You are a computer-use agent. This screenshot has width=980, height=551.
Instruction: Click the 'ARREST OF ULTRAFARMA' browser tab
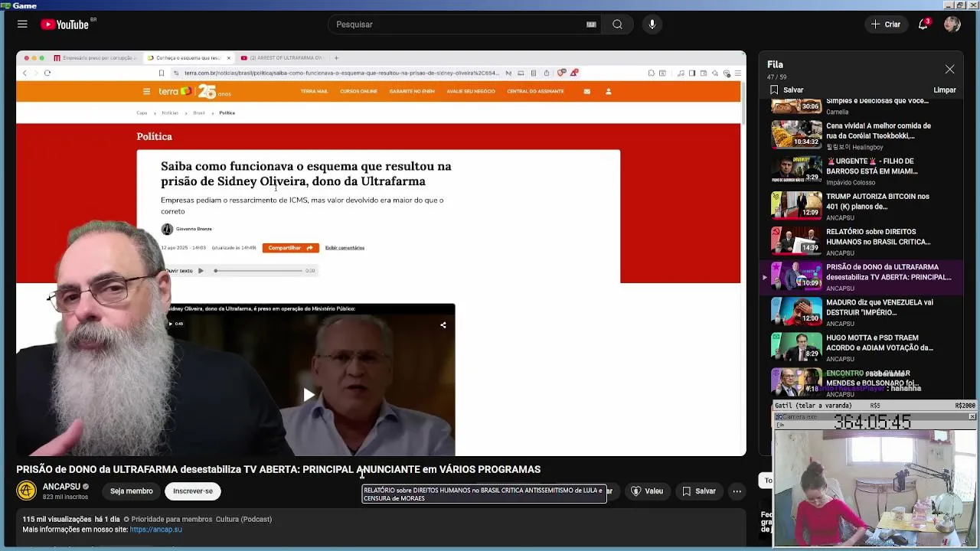point(283,58)
